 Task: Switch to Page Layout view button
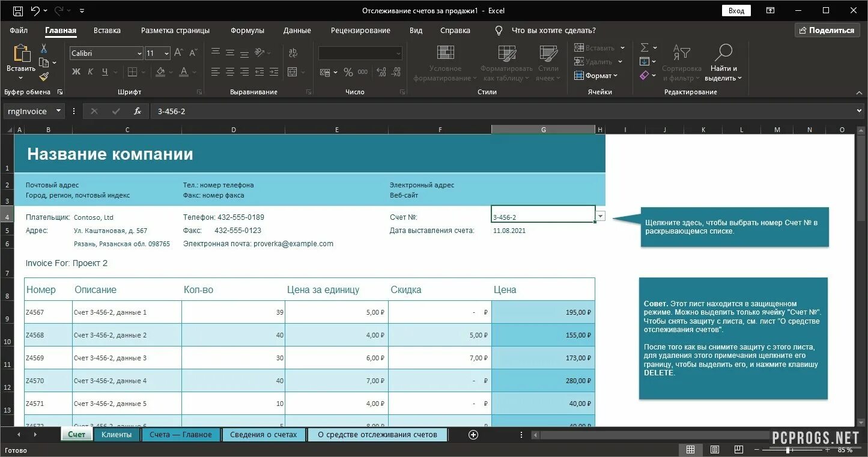tap(714, 449)
